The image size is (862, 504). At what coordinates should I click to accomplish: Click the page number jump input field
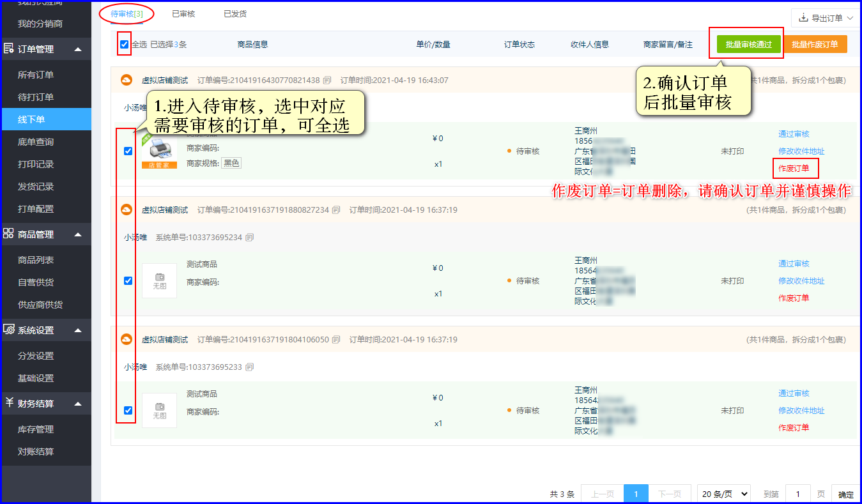798,494
